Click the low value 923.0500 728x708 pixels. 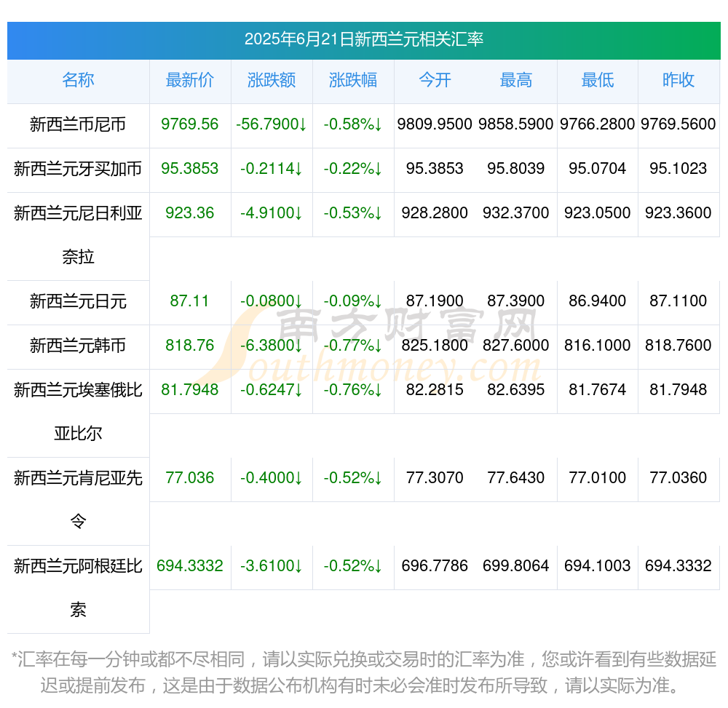(x=598, y=213)
